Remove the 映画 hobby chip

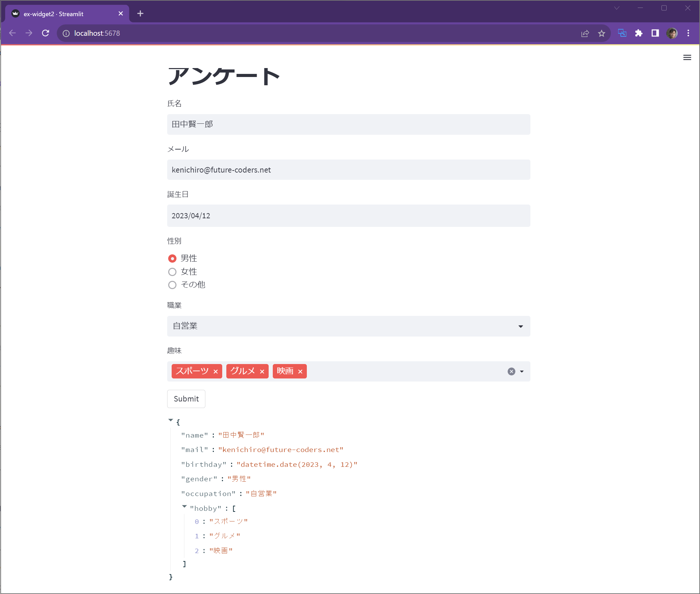coord(300,371)
